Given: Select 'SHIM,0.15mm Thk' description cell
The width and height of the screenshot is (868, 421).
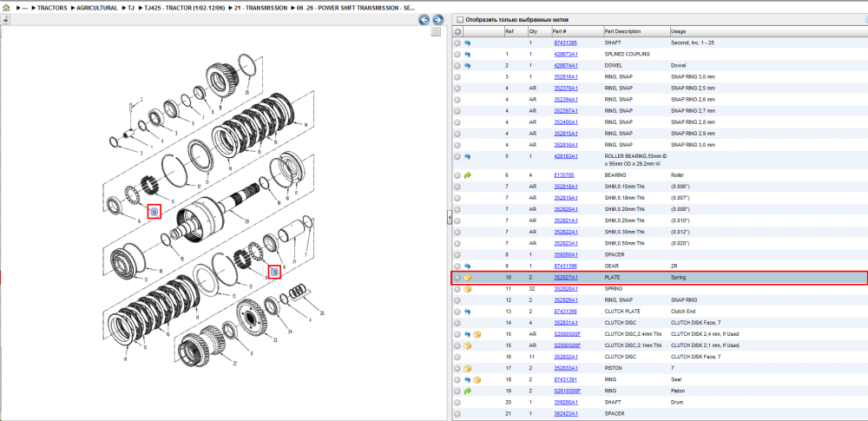Looking at the screenshot, I should point(624,187).
